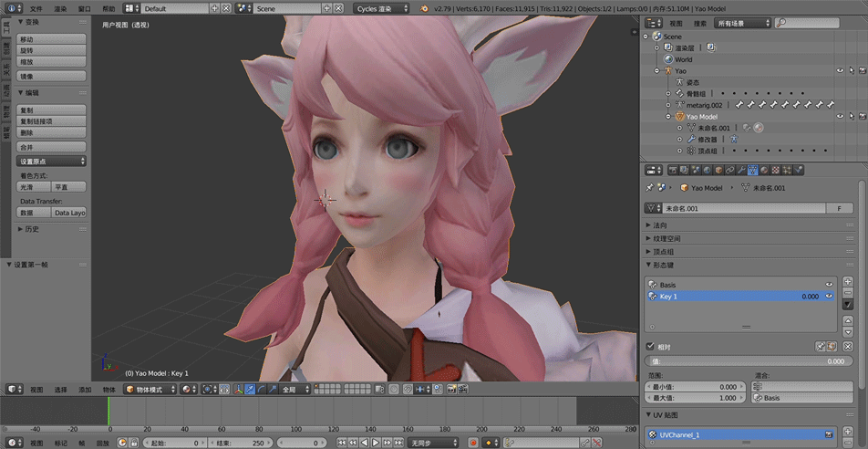Open the 物体模式 (Object Mode) dropdown
This screenshot has width=868, height=449.
point(150,389)
